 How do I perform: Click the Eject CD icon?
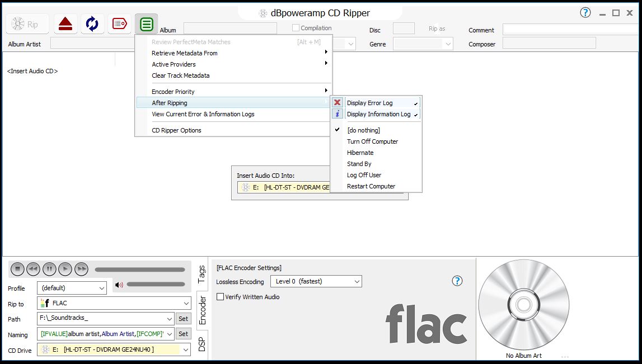[65, 23]
